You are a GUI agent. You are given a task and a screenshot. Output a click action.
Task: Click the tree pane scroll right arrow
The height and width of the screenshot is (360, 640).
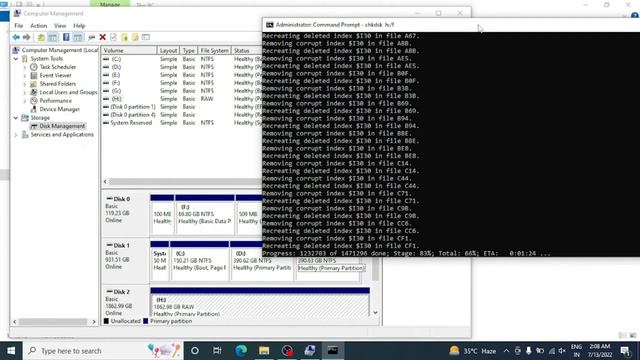[94, 322]
